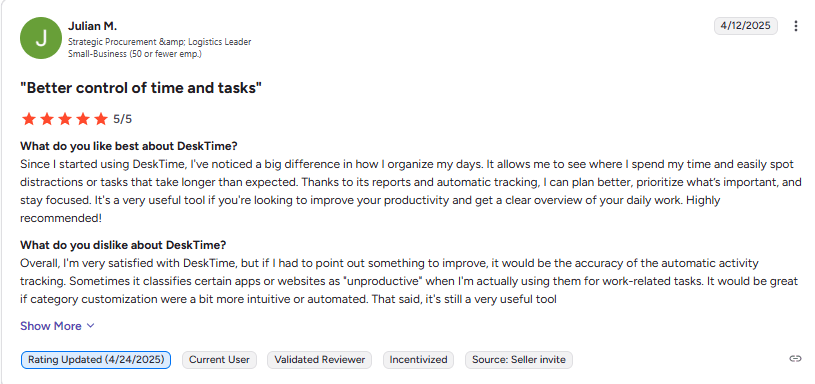Click the first rating star
The width and height of the screenshot is (815, 384).
pos(29,119)
